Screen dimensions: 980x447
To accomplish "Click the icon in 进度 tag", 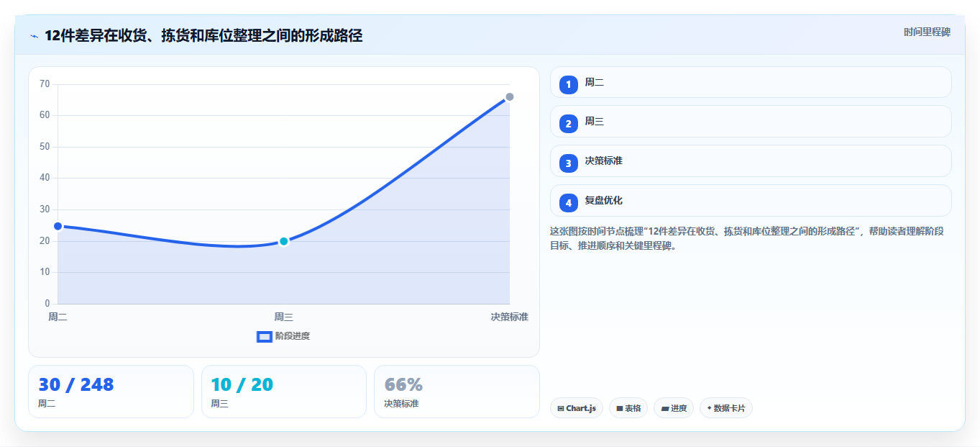I will [665, 409].
